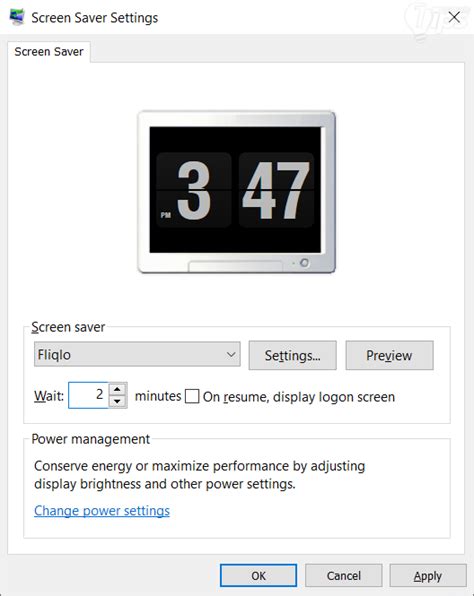Click the minutes 47 flip card
This screenshot has width=474, height=596.
276,190
